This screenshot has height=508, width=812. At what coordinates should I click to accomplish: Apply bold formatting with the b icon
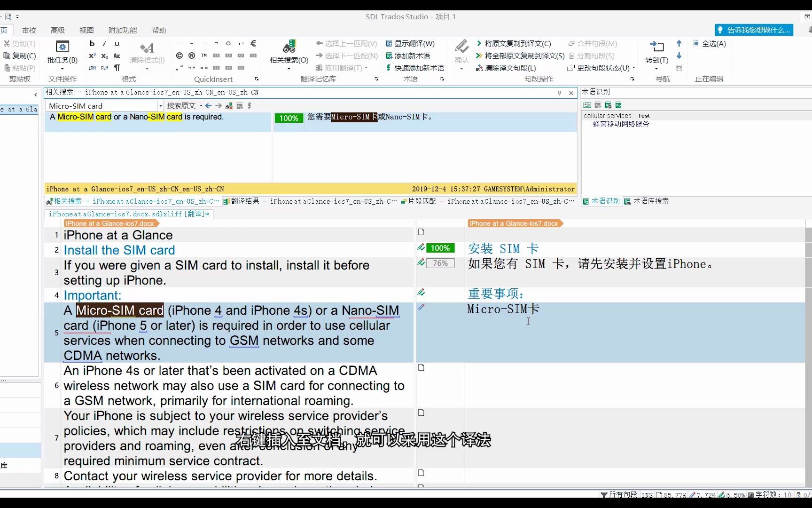[92, 43]
